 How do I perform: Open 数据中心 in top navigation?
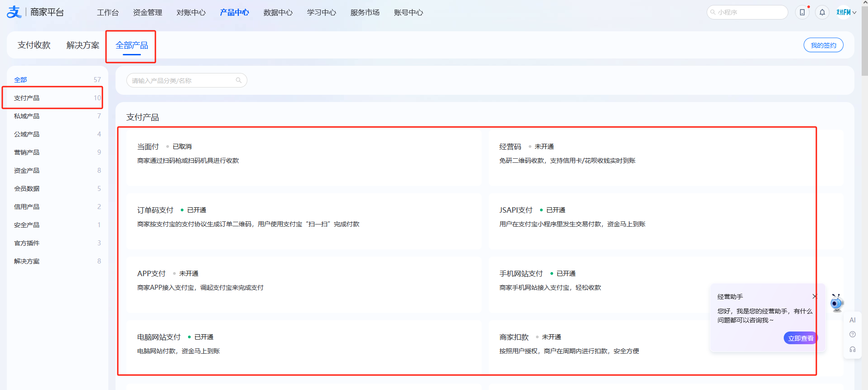tap(278, 12)
